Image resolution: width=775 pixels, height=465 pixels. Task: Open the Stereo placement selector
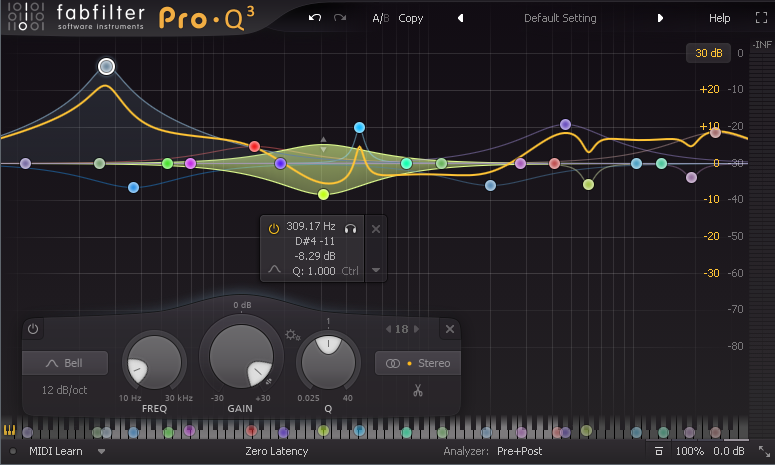point(418,363)
